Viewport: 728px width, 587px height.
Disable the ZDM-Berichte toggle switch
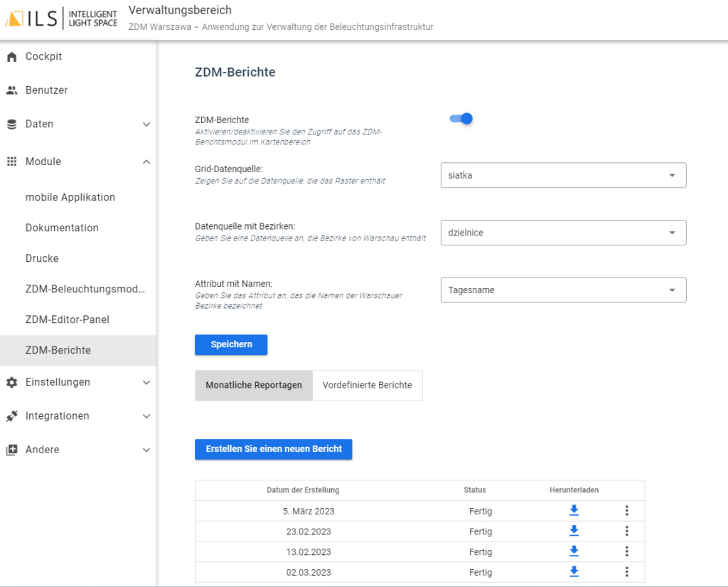coord(461,119)
